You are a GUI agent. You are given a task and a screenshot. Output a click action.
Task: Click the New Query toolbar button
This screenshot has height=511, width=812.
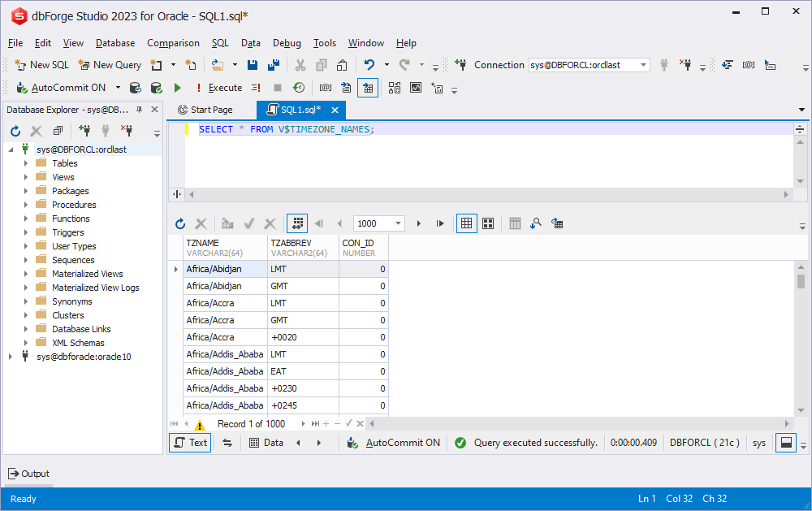pos(110,65)
